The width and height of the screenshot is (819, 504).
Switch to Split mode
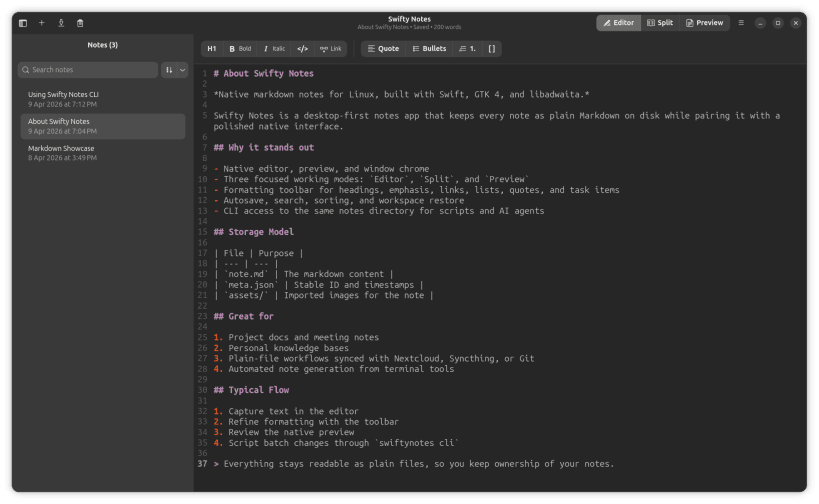click(x=660, y=23)
